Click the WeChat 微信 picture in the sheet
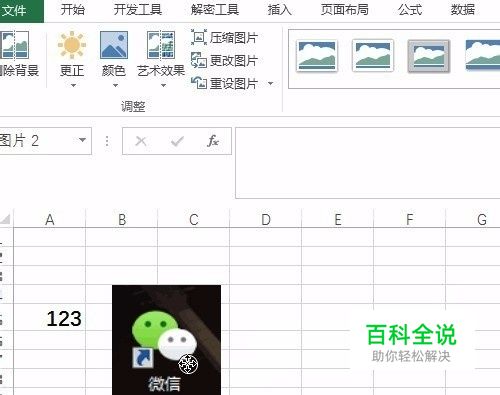The image size is (500, 395). pos(166,340)
